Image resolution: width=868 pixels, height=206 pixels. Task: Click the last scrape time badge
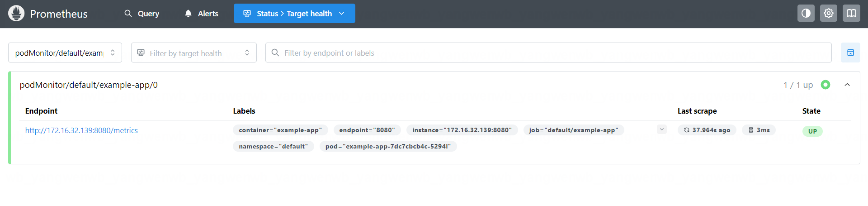point(707,130)
